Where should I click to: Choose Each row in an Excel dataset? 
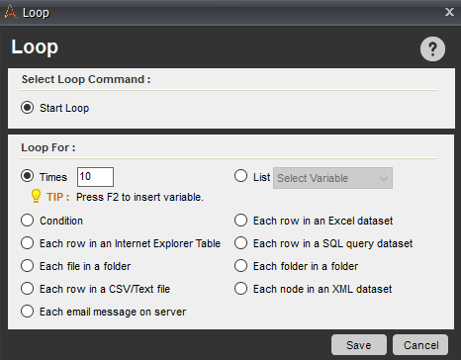(241, 220)
